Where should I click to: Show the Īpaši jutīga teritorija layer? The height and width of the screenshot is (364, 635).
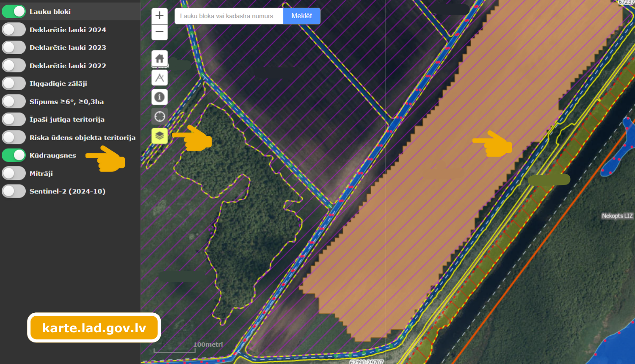pyautogui.click(x=14, y=119)
